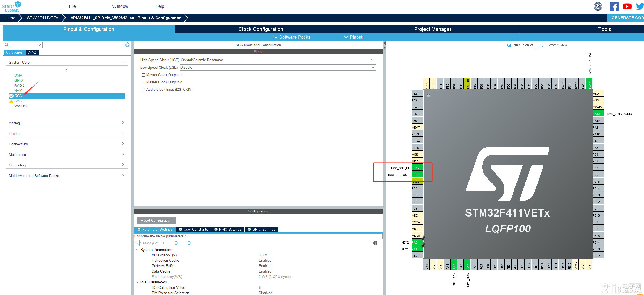This screenshot has width=644, height=295.
Task: Enable Audio Clock Input I2S_CKIN checkbox
Action: [x=143, y=90]
